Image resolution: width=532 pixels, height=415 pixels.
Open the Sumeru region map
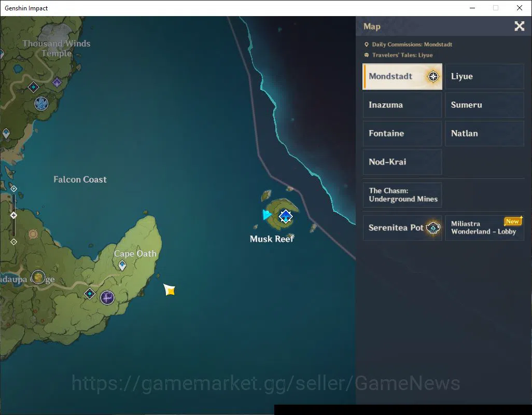pyautogui.click(x=484, y=105)
